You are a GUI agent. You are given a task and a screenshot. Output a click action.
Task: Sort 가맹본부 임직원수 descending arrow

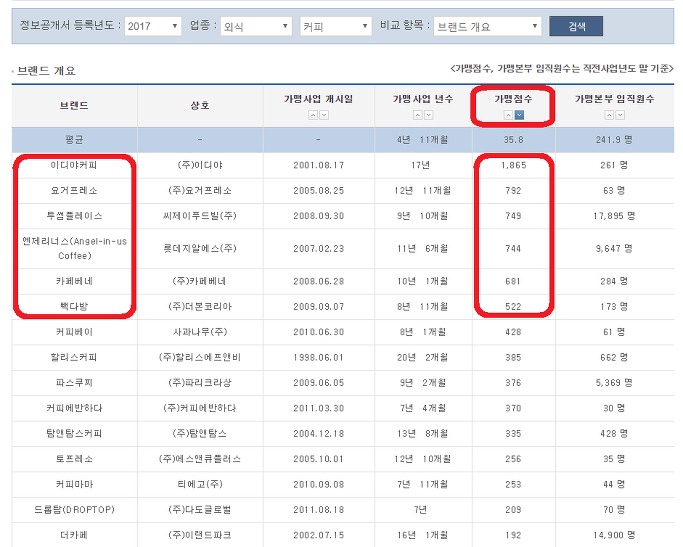tap(620, 115)
